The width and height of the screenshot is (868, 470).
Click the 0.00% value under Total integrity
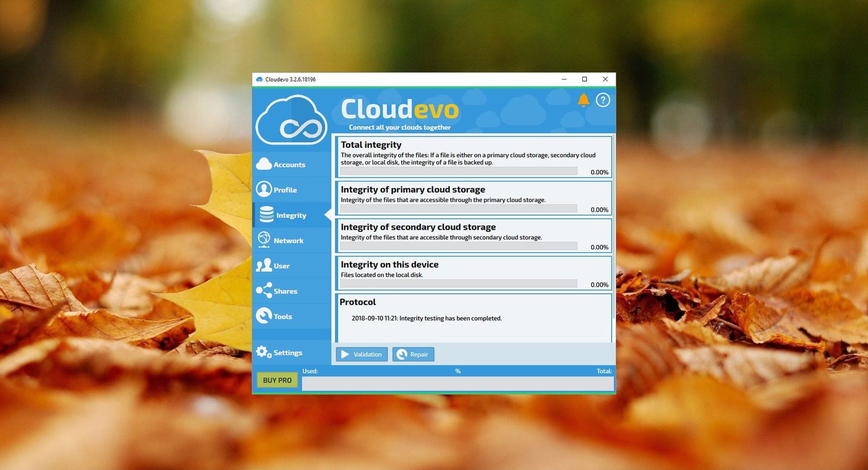point(600,172)
